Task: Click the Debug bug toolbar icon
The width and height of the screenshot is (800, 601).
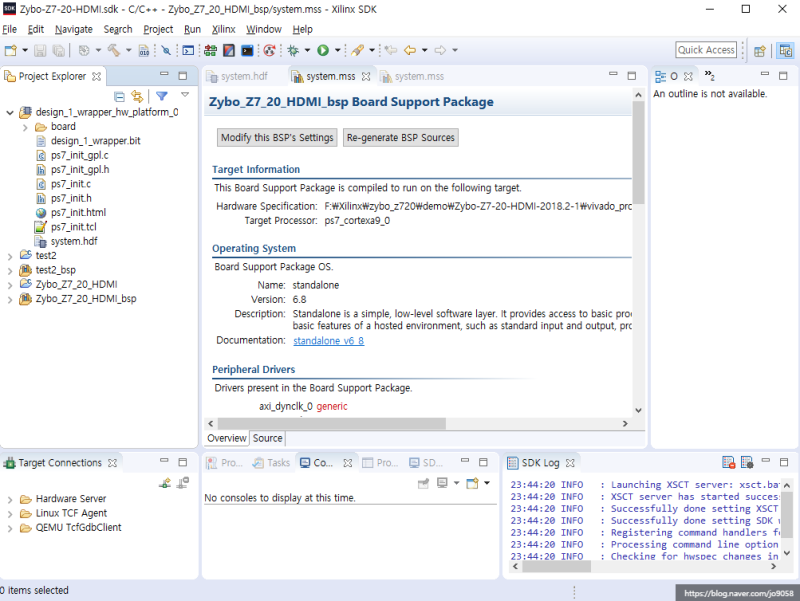Action: (x=293, y=50)
